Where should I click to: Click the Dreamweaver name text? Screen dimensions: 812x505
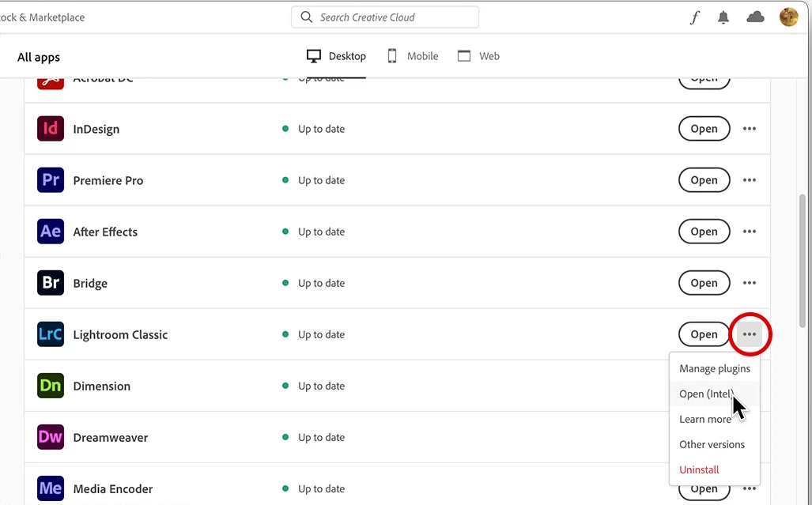(x=111, y=438)
